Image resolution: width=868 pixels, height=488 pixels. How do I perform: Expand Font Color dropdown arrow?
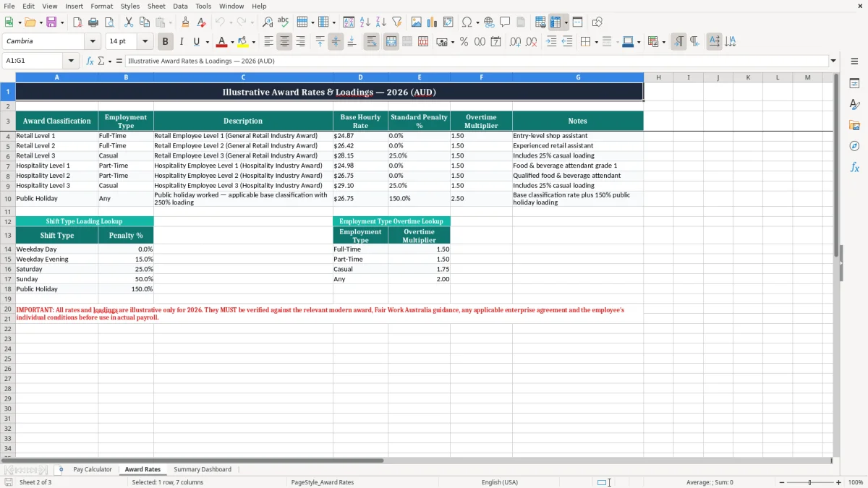click(232, 42)
